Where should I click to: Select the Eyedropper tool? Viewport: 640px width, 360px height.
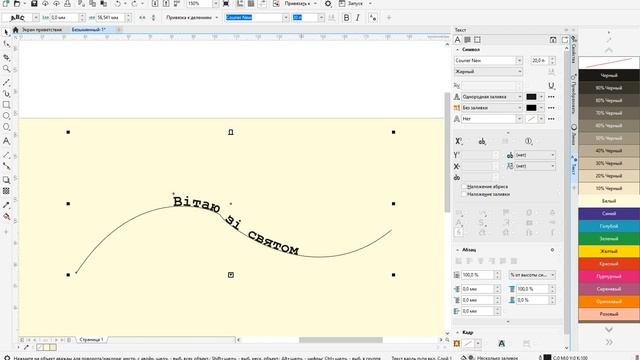coord(6,205)
